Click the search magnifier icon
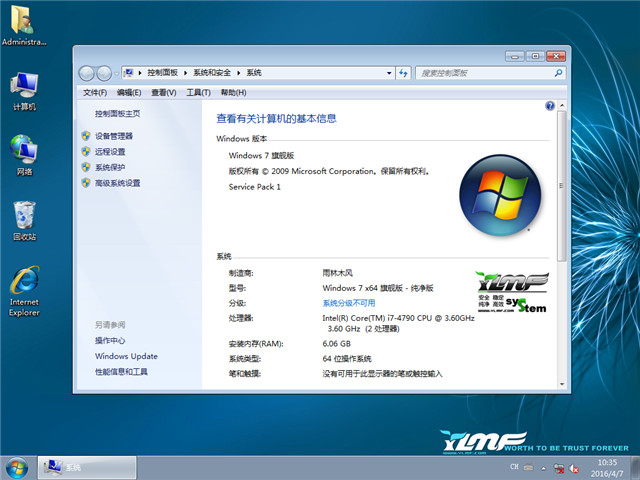 tap(558, 73)
